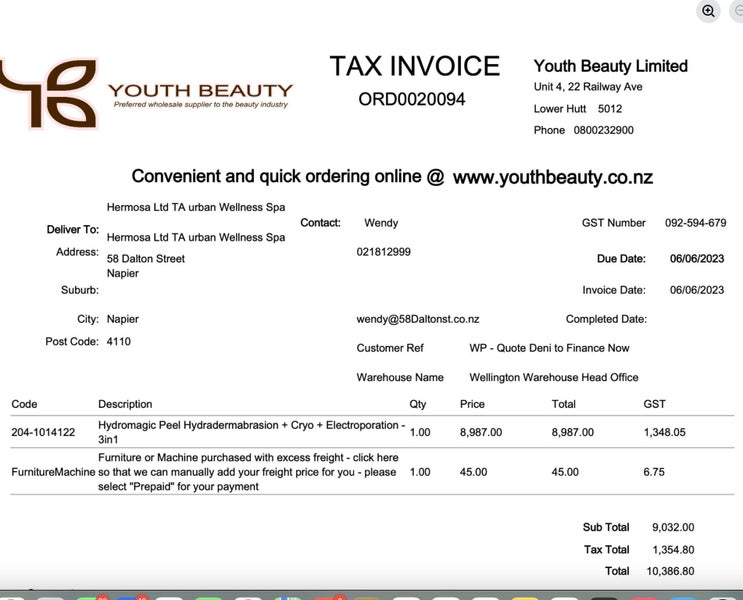Click the partially visible zoom out icon
Screen dimensions: 743x600
(x=738, y=11)
